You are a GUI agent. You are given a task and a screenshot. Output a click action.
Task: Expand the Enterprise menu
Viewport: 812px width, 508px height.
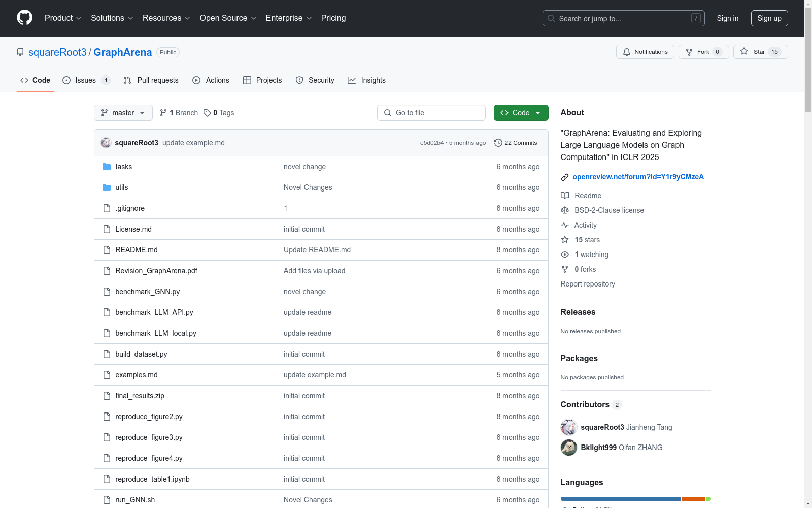[x=289, y=18]
